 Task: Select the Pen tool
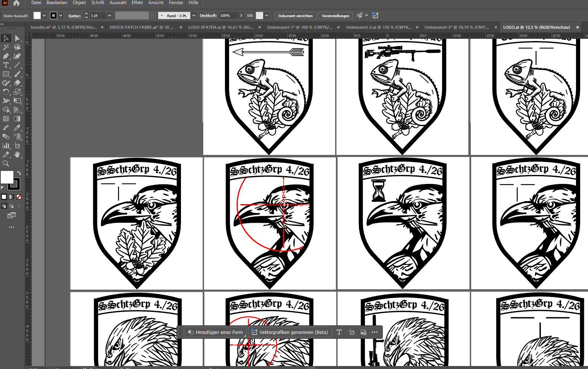(6, 56)
